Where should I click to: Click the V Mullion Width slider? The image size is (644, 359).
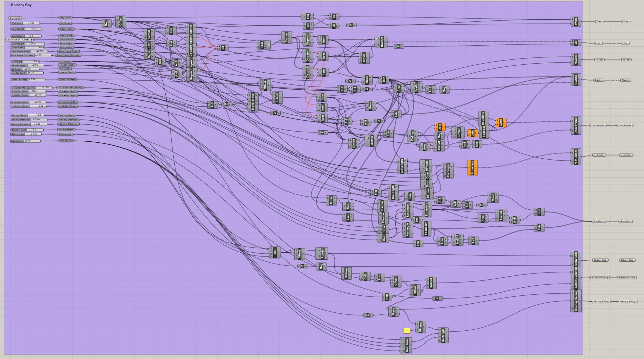click(x=28, y=91)
